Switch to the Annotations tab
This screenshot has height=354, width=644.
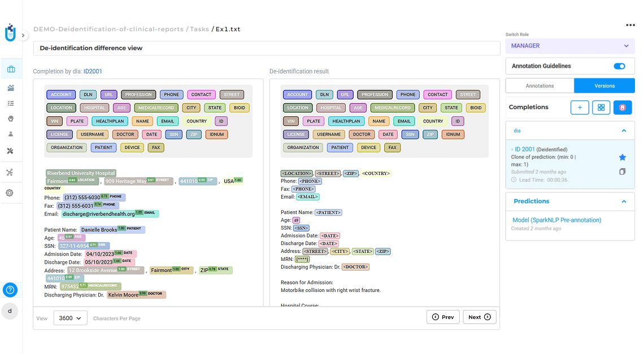pos(539,86)
